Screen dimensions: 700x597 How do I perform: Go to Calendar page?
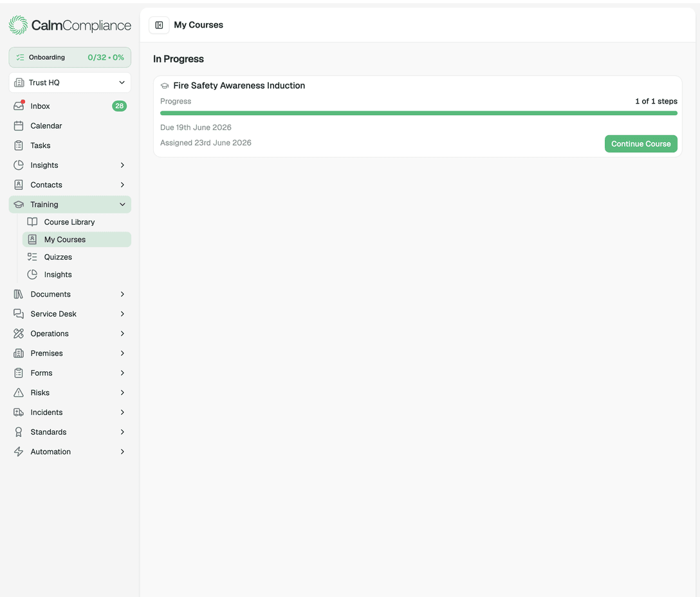[x=69, y=126]
